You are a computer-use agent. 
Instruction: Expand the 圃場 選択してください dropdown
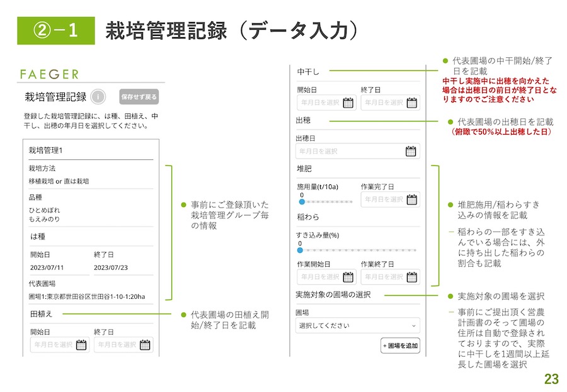[357, 326]
